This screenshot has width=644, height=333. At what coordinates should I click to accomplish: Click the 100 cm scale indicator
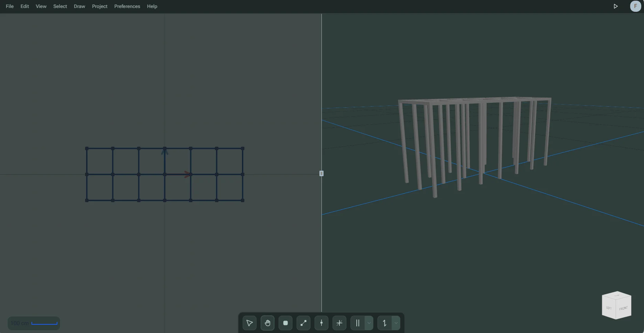(34, 323)
